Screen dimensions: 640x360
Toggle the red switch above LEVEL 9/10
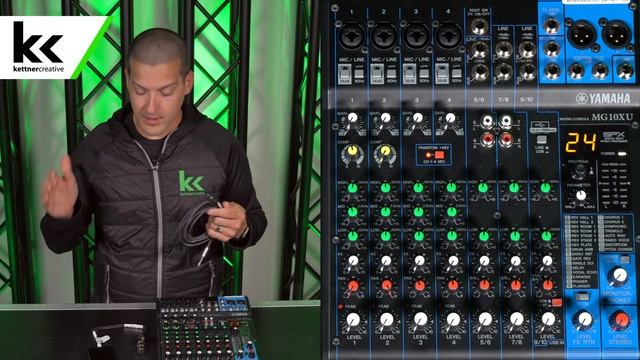[x=556, y=303]
